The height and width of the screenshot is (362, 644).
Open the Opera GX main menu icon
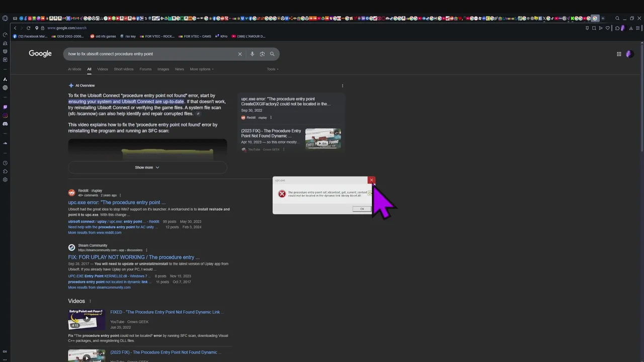(5, 18)
